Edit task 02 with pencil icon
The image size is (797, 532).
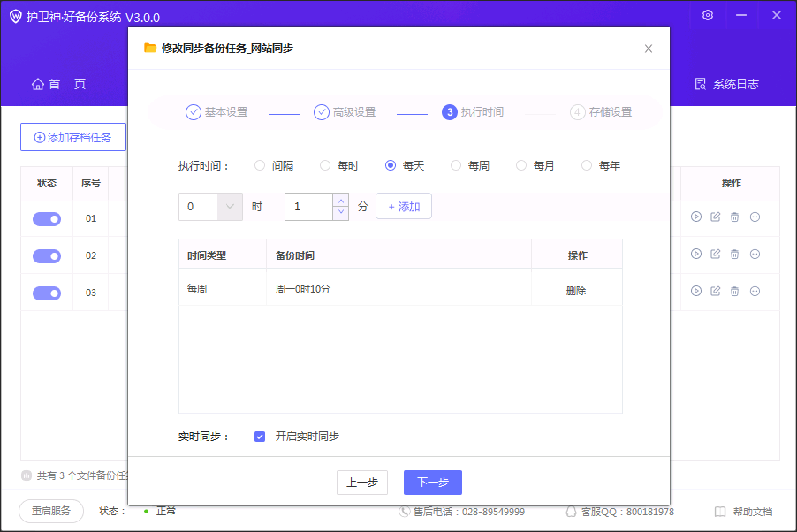click(x=716, y=254)
